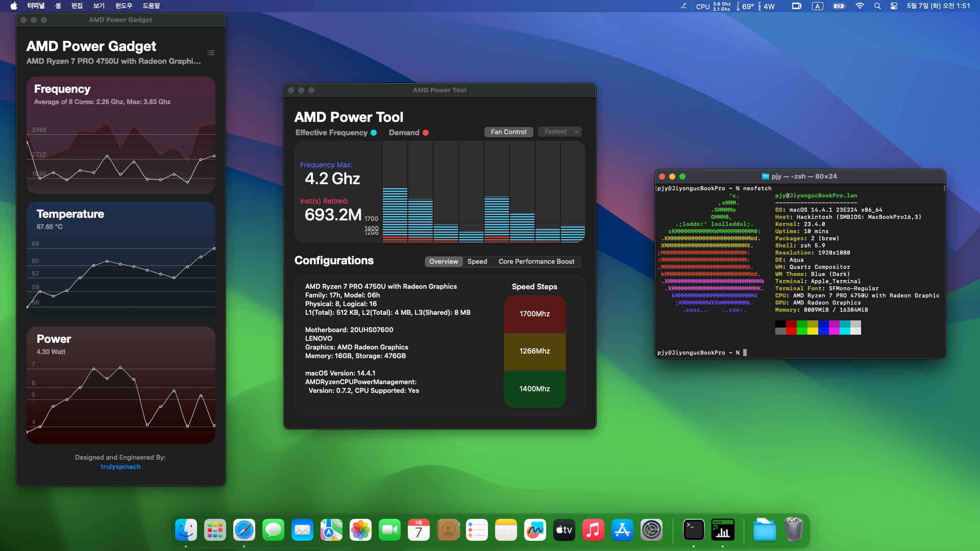
Task: Open Launchpad from the dock
Action: (x=215, y=530)
